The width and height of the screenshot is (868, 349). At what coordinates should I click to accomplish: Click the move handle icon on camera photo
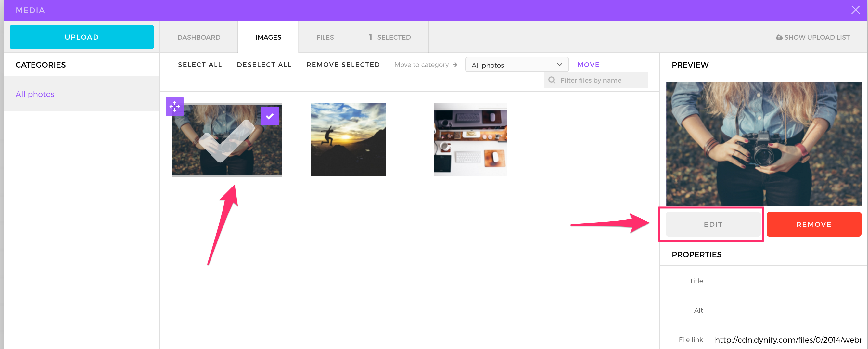174,107
